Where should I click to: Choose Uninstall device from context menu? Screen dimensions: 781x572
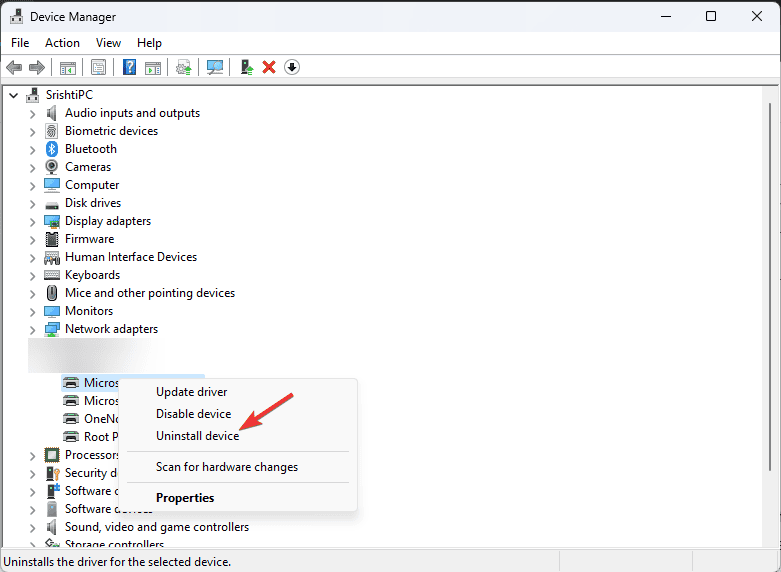pos(238,436)
